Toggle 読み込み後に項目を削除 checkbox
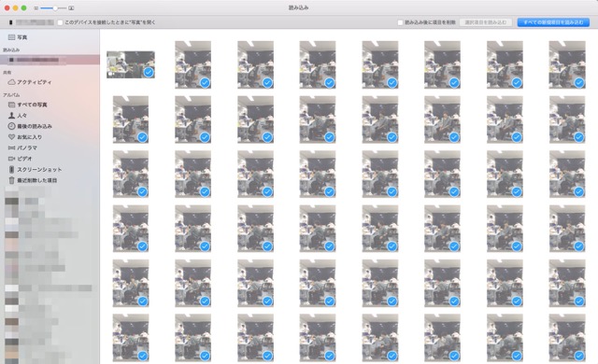Image resolution: width=598 pixels, height=364 pixels. 400,22
